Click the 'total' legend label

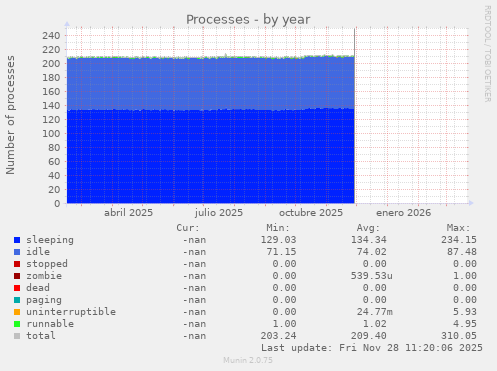coord(41,336)
